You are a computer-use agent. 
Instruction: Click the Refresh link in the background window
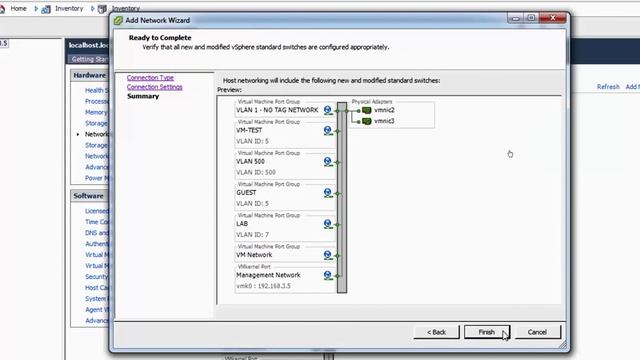608,87
